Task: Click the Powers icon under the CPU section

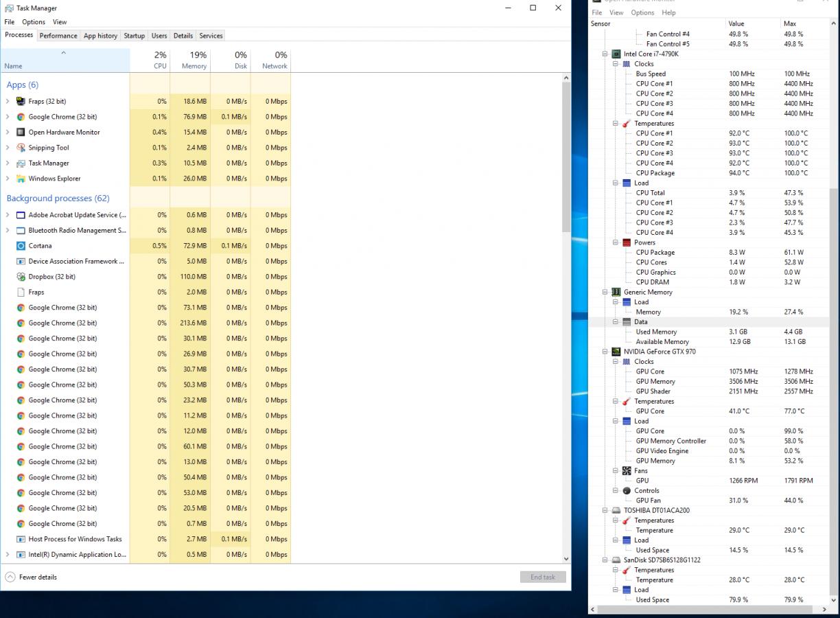Action: pyautogui.click(x=625, y=242)
